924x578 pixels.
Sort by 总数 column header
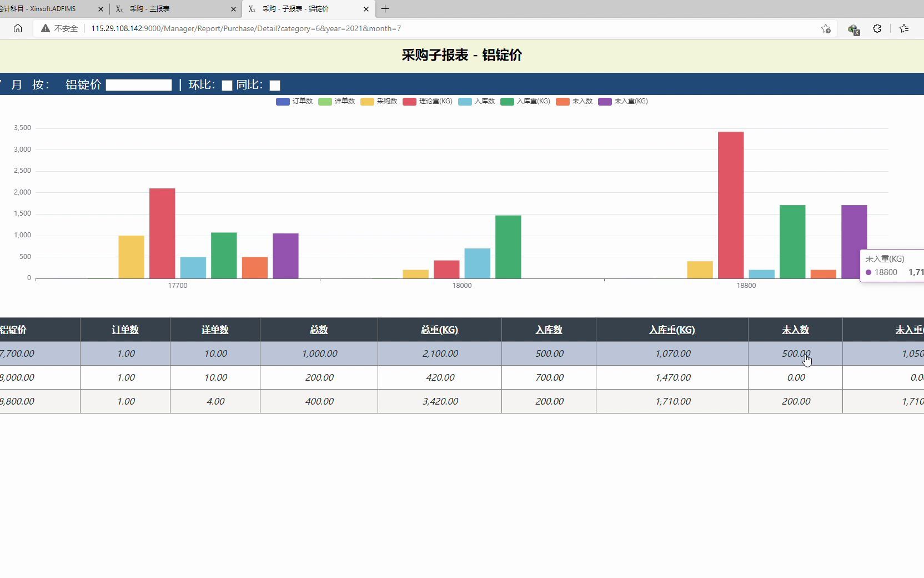pyautogui.click(x=319, y=330)
